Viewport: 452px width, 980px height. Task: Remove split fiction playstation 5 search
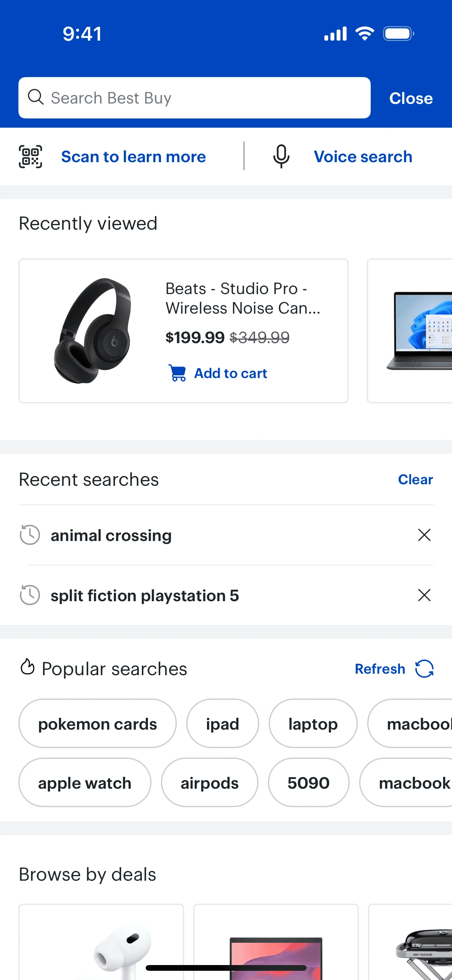point(424,595)
